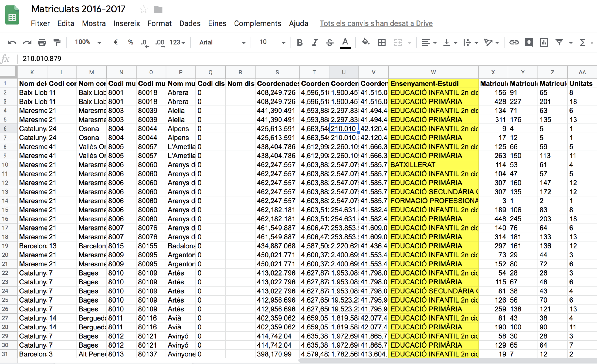597x364 pixels.
Task: Toggle Italic formatting button
Action: (x=314, y=42)
